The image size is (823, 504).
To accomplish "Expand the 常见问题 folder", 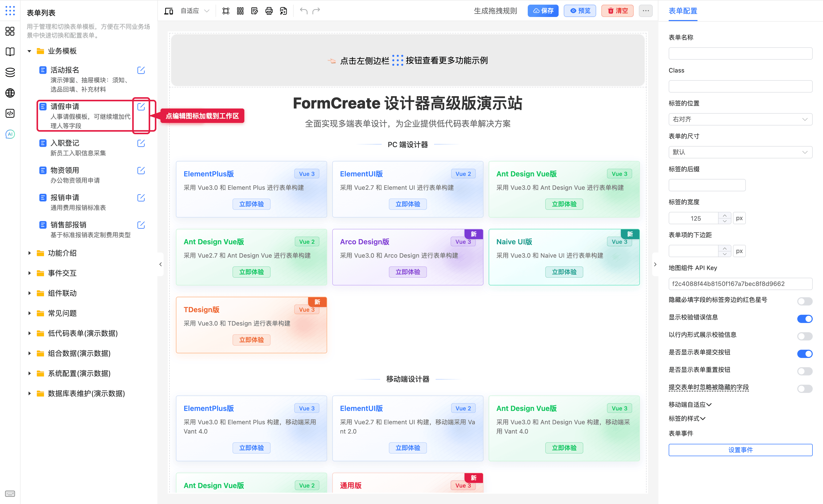I will point(29,313).
